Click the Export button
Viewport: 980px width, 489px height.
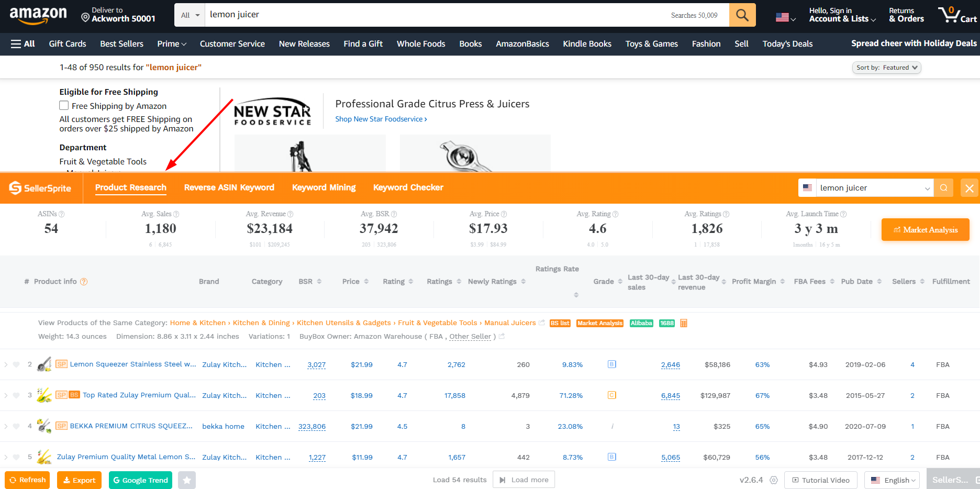pos(79,480)
